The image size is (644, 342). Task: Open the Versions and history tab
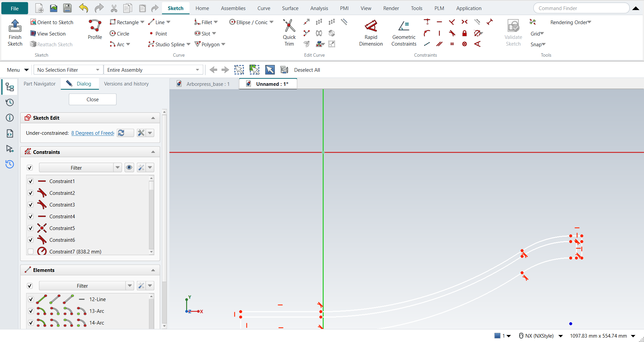point(126,84)
